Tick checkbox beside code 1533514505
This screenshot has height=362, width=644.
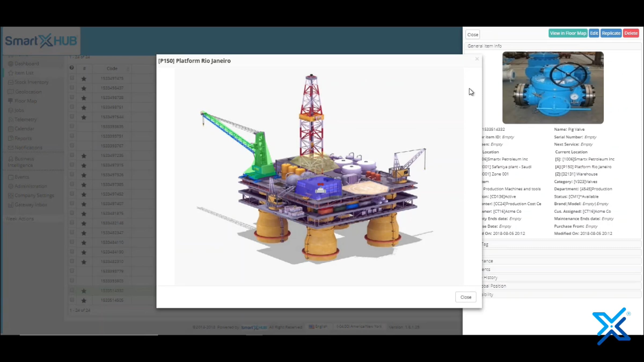(72, 300)
